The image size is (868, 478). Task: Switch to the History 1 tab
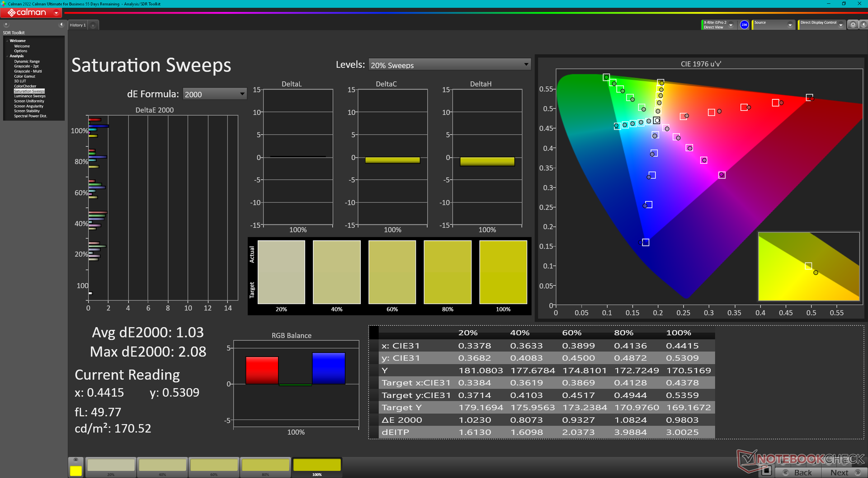tap(78, 25)
